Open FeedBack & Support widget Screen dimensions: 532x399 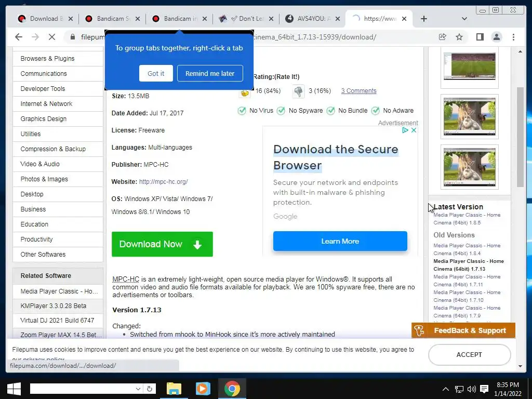463,330
